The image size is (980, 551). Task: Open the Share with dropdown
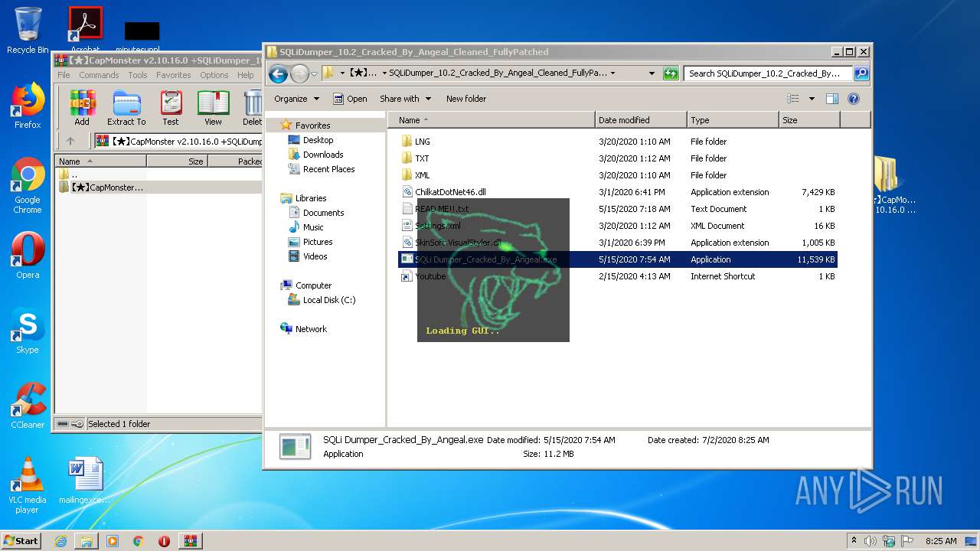(x=405, y=99)
